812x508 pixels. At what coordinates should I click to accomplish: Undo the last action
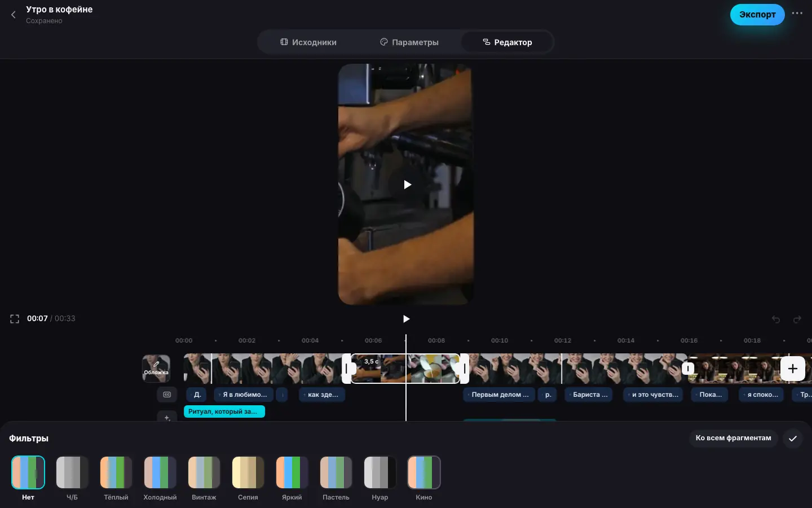coord(776,319)
